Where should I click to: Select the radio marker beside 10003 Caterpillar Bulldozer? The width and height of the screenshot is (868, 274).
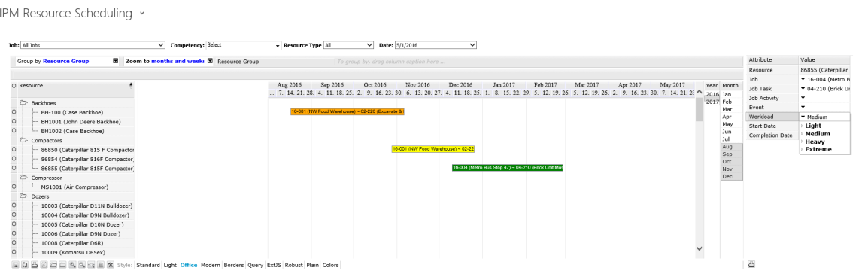click(14, 206)
